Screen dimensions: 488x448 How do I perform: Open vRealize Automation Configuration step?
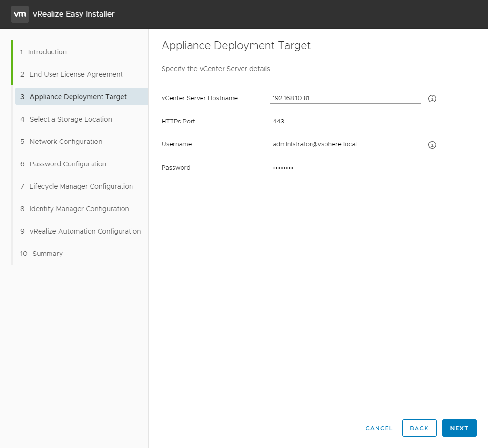pyautogui.click(x=81, y=231)
